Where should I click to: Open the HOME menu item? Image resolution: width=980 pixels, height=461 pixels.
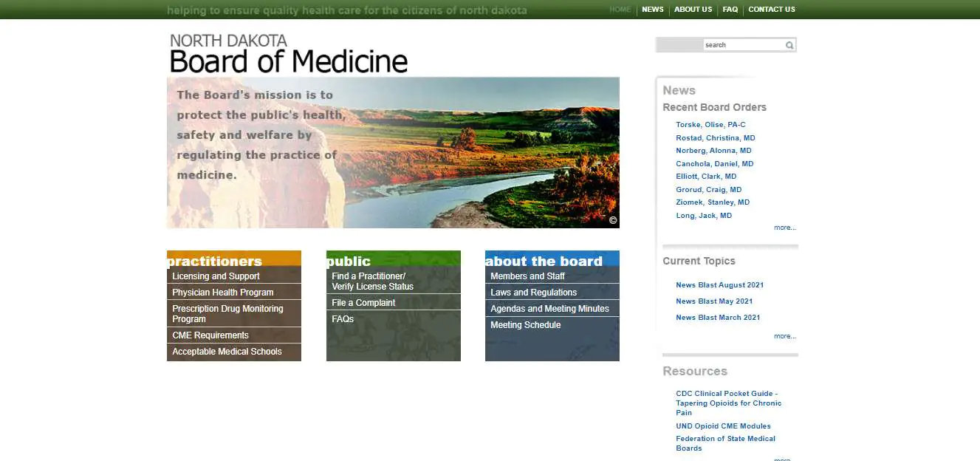point(620,10)
